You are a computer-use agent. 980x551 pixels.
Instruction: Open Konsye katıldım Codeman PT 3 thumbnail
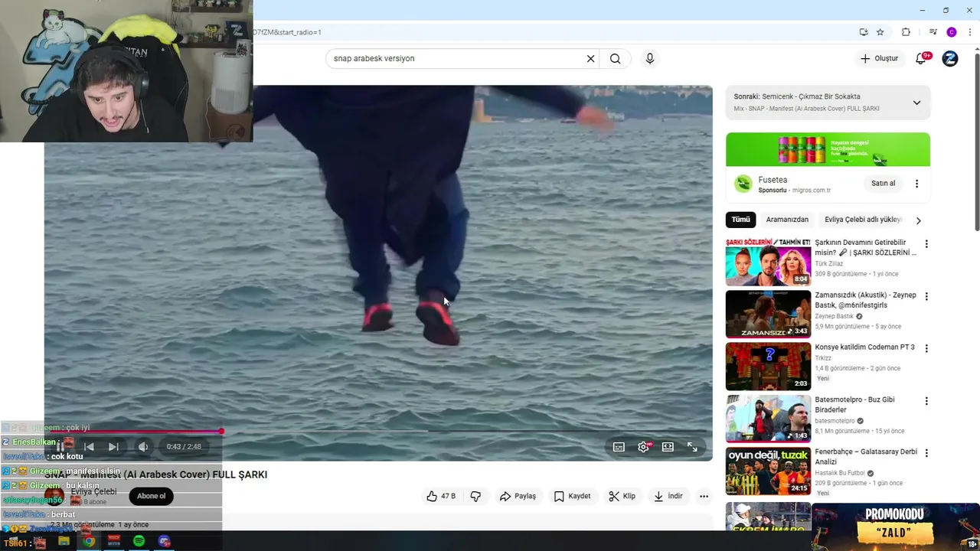768,366
